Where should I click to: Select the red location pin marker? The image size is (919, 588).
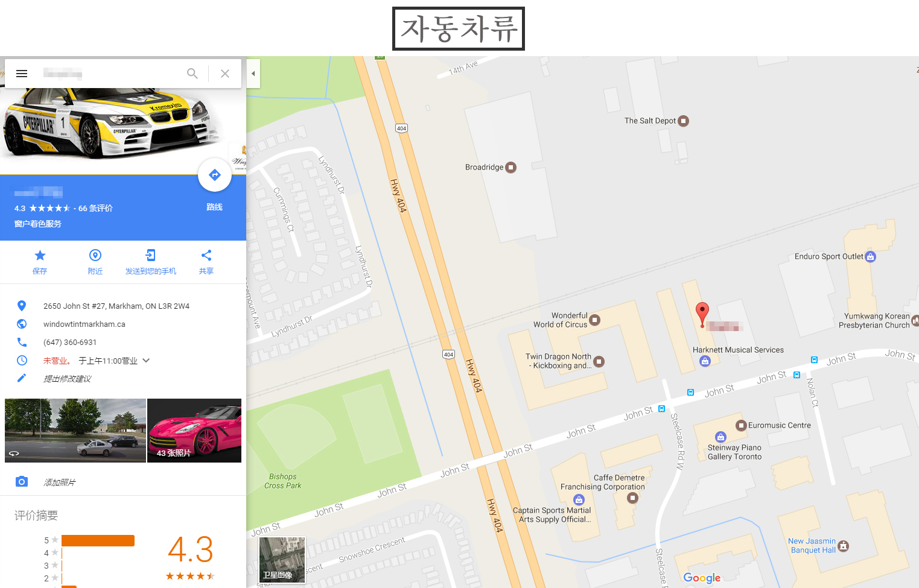(702, 314)
